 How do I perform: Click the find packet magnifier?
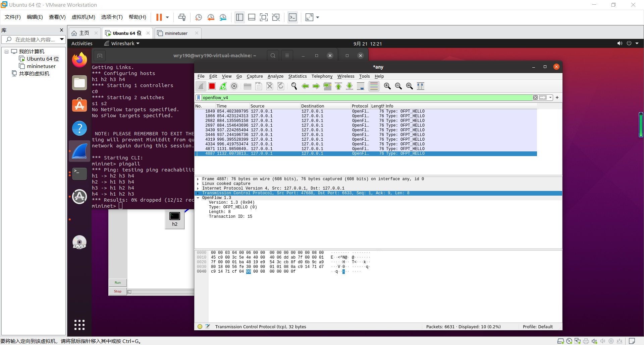294,86
